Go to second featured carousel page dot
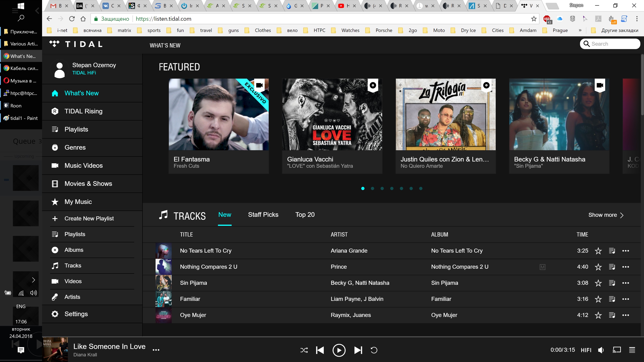 click(373, 189)
